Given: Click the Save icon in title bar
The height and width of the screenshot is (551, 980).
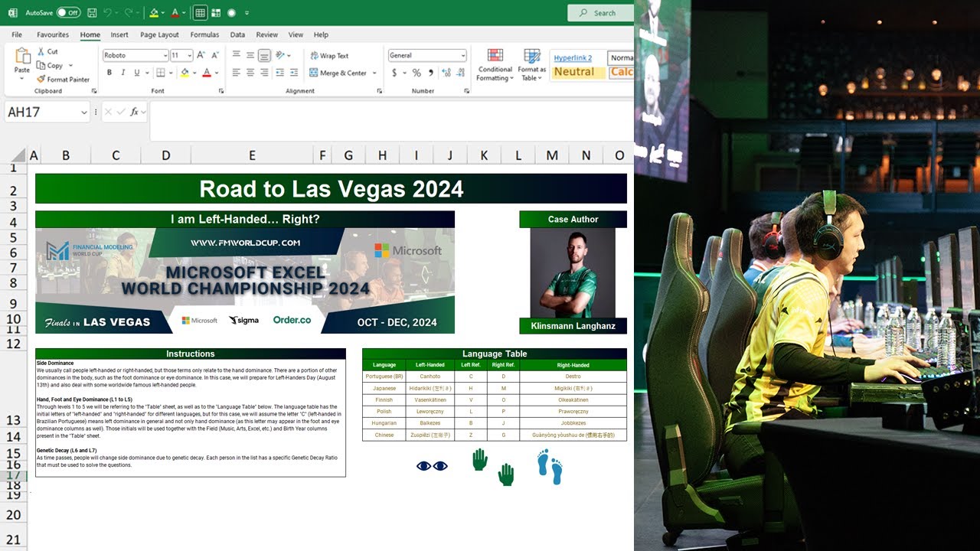Looking at the screenshot, I should [92, 13].
